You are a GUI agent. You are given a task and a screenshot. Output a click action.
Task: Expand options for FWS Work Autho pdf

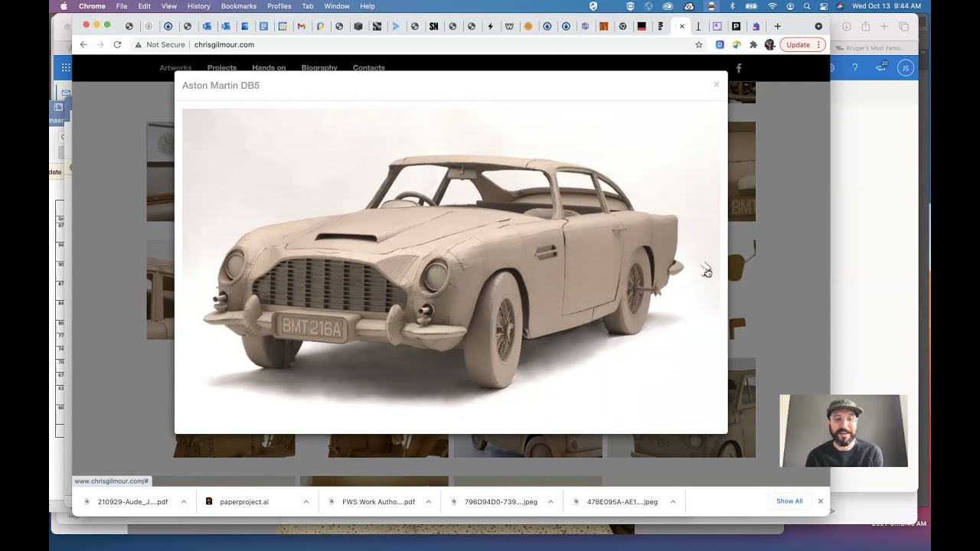428,502
